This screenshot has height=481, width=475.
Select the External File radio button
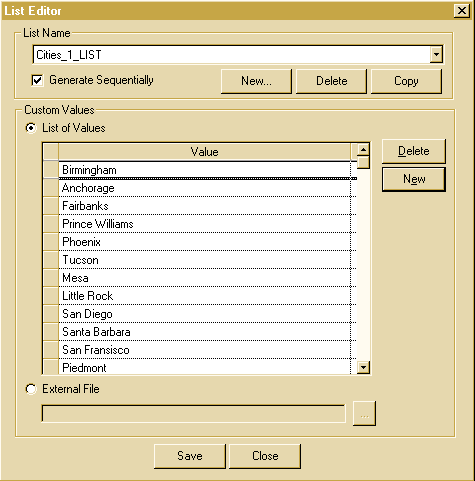pos(31,389)
